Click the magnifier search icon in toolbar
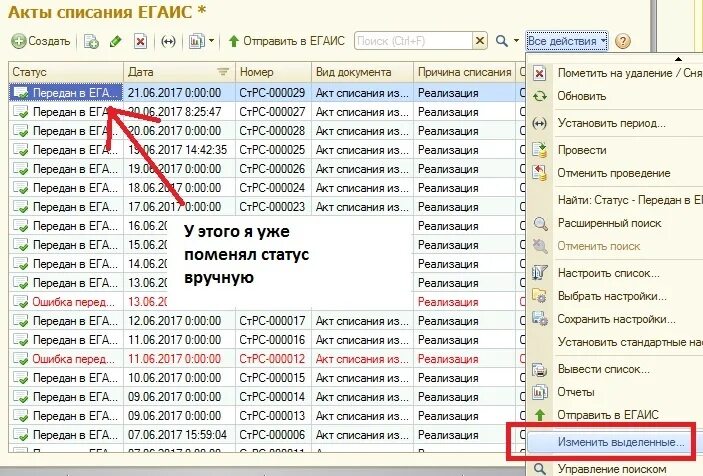Screen dimensions: 703x476 502,41
